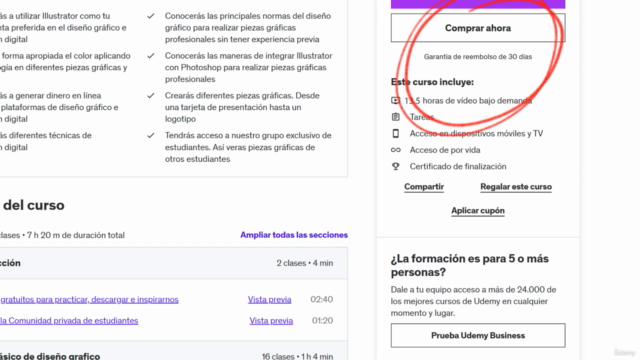
Task: Click checkmark beside Crearás diferentes piezas gráficas
Action: [151, 96]
